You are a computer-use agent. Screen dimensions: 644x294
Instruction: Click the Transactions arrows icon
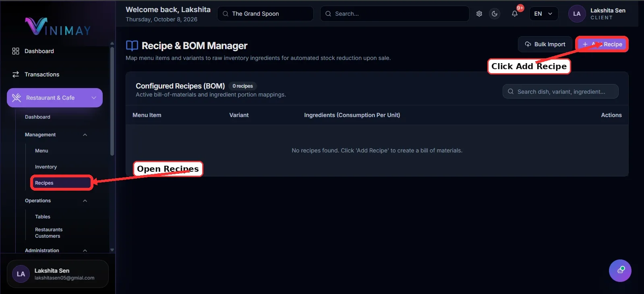pos(16,74)
